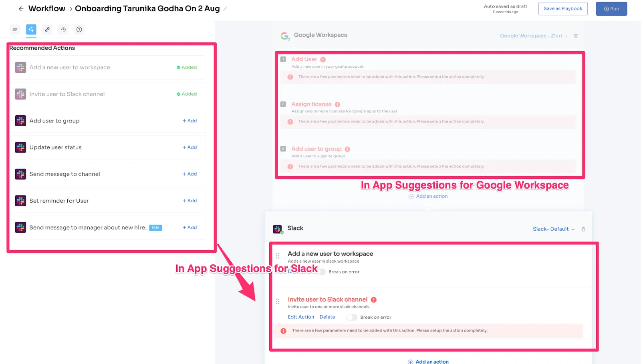
Task: Click Slack icon for Add user to group
Action: pos(20,121)
